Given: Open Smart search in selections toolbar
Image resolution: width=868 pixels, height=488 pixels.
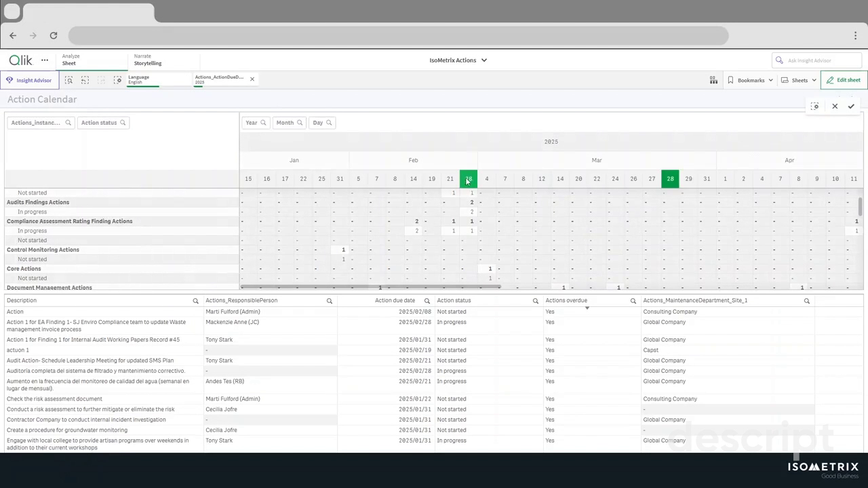Looking at the screenshot, I should tap(68, 80).
